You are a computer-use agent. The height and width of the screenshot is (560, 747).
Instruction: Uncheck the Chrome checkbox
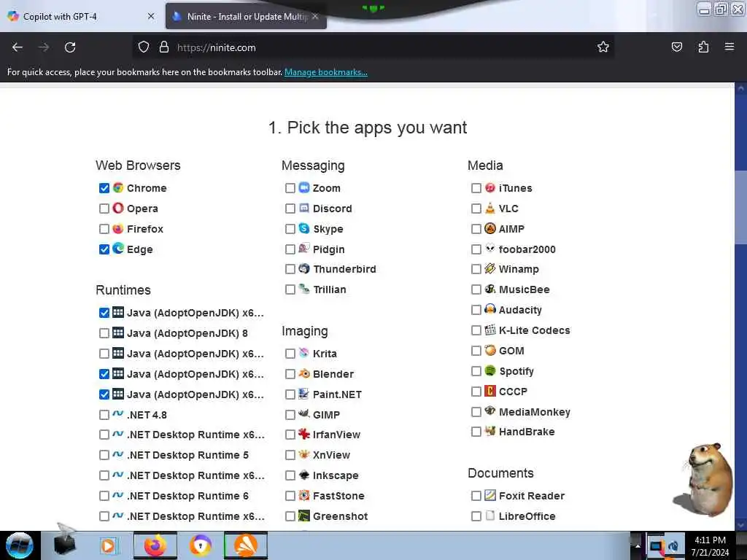coord(104,188)
